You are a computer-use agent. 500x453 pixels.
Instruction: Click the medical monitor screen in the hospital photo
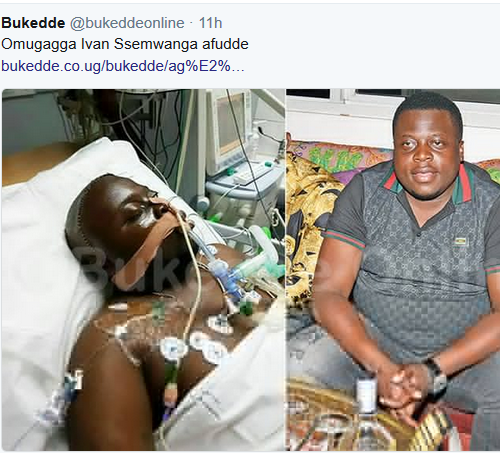tap(230, 128)
